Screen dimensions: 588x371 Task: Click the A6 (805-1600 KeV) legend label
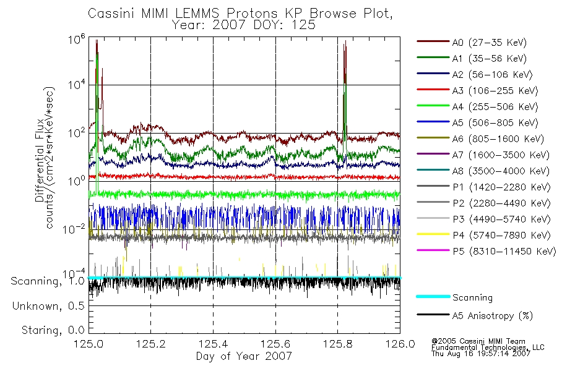coord(498,139)
